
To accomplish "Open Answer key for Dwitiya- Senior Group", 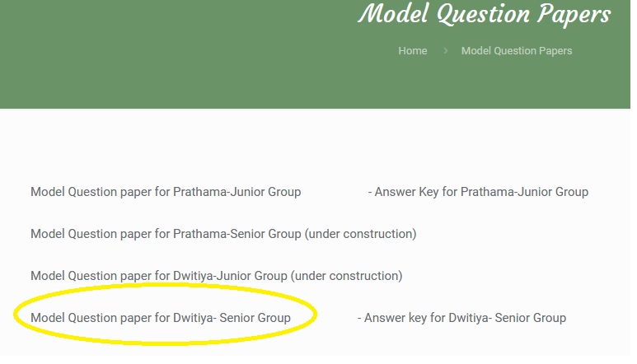I will pyautogui.click(x=465, y=318).
